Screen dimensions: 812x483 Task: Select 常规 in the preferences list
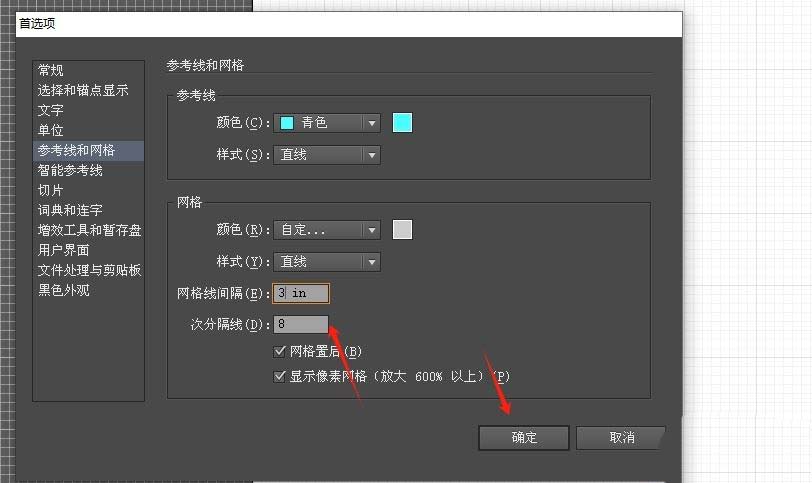tap(51, 70)
